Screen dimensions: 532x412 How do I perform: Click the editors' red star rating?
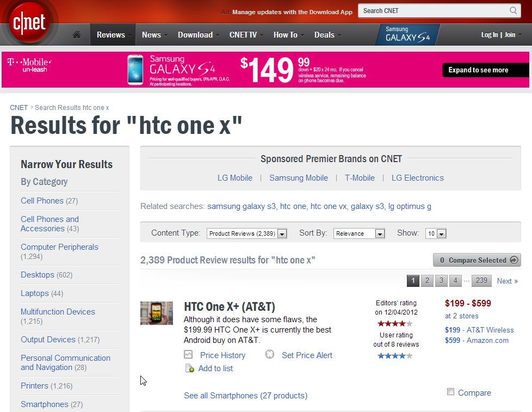(x=395, y=323)
